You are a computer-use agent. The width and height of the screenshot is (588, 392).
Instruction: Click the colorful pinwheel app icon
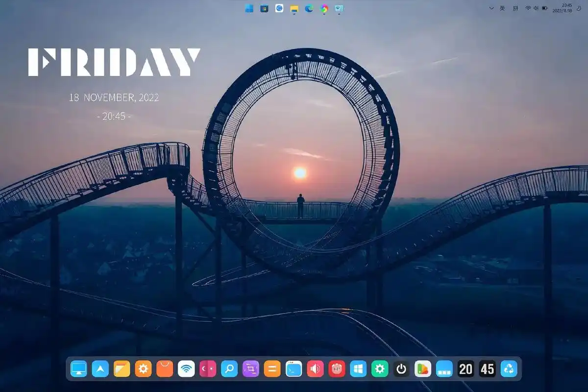[x=324, y=8]
